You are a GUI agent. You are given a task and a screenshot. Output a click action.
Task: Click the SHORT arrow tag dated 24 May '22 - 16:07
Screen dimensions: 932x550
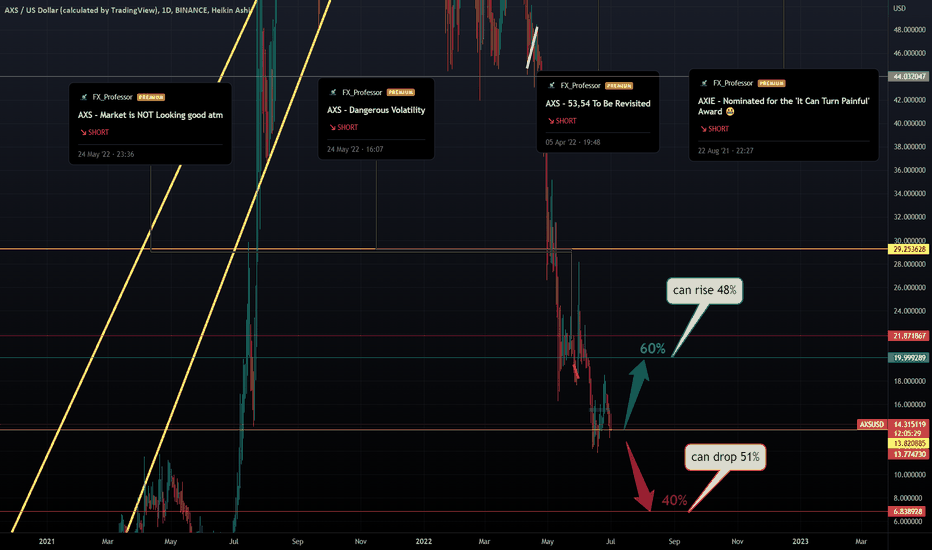click(x=344, y=127)
